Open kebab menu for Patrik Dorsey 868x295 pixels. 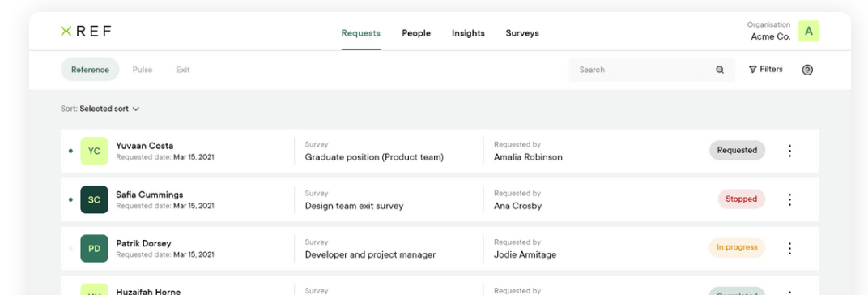(789, 249)
